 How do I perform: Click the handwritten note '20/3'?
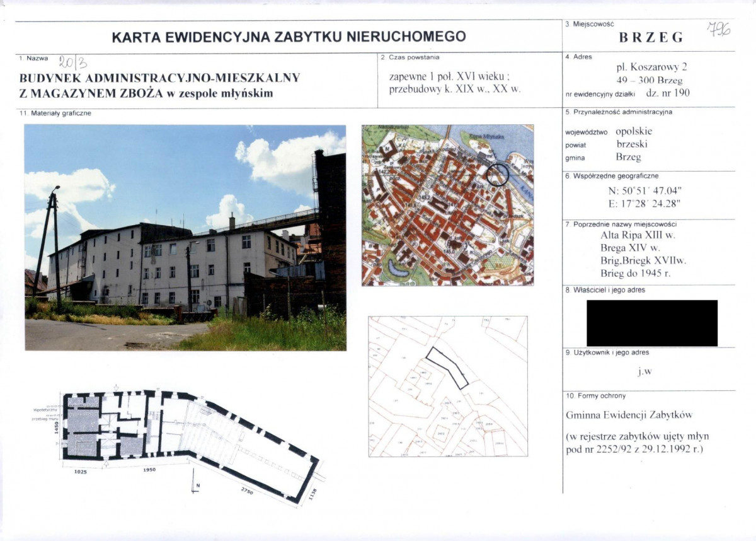[72, 61]
